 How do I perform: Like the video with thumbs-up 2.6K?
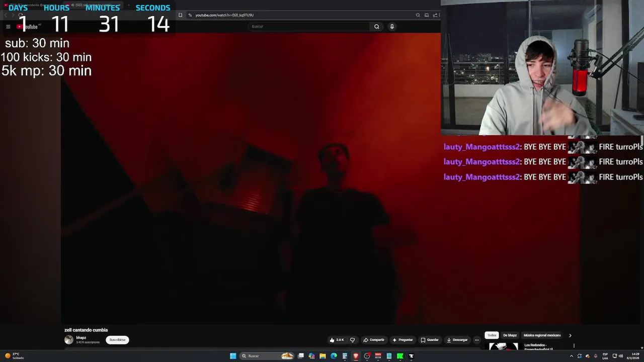[337, 340]
